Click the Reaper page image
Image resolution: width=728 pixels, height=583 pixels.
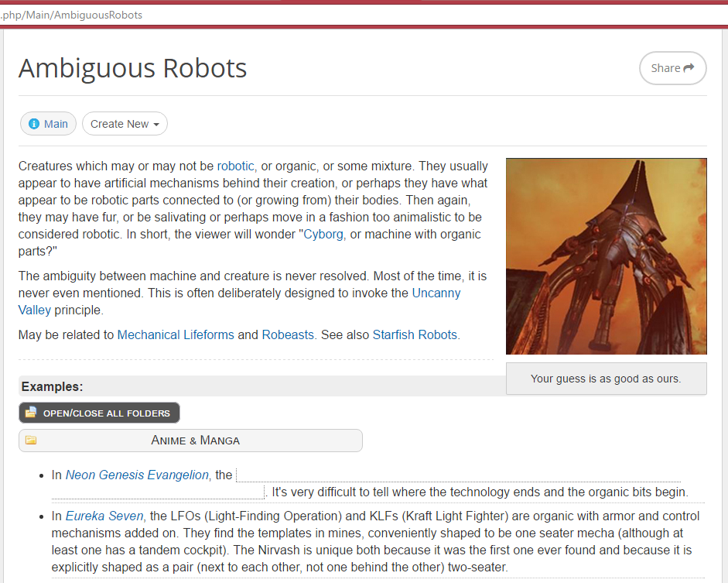(607, 256)
